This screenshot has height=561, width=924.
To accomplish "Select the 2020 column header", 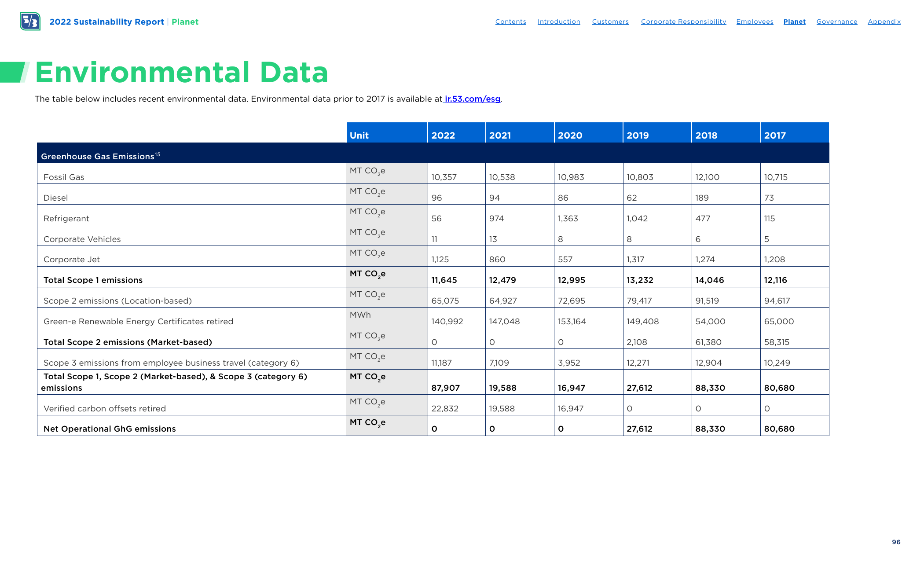I will pyautogui.click(x=588, y=132).
